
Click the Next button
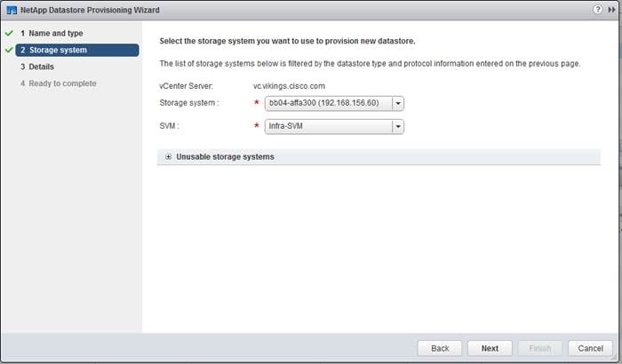(490, 348)
